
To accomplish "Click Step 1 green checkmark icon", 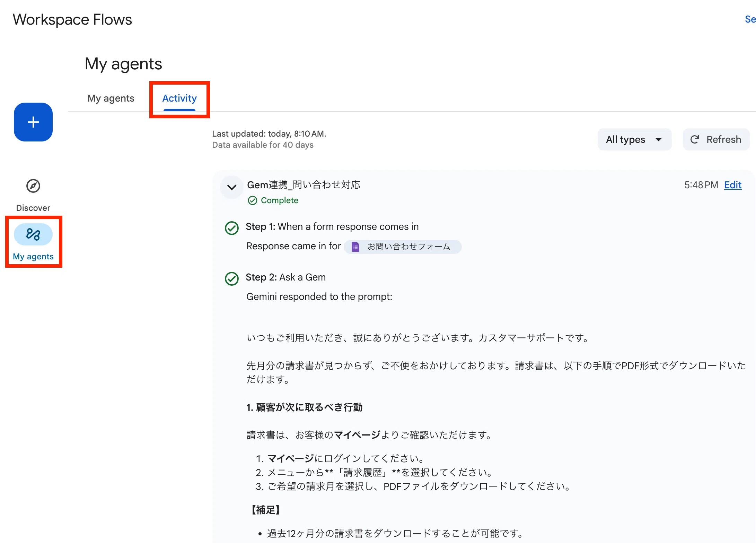I will coord(232,228).
